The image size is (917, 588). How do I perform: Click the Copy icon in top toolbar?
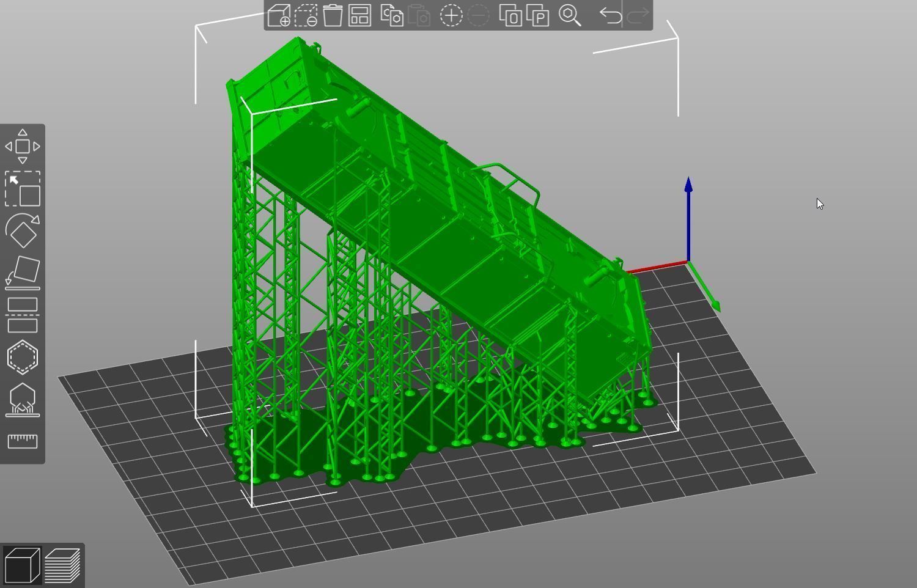coord(392,15)
